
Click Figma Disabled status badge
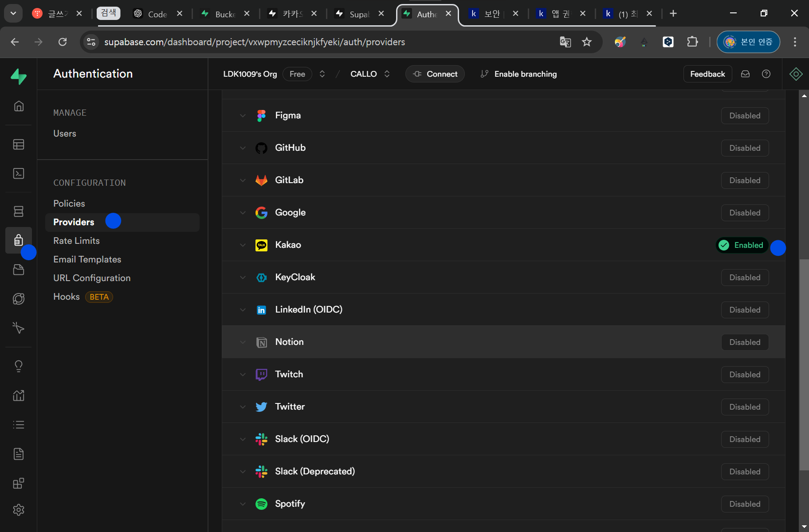(x=745, y=116)
